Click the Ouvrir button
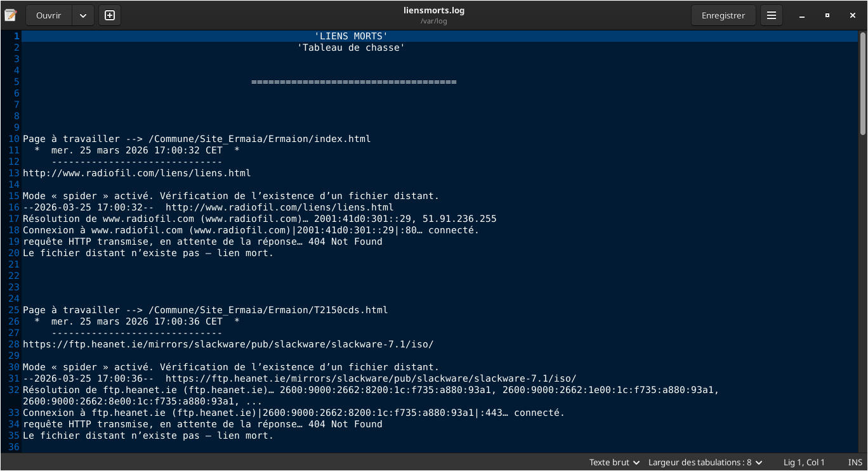Screen dimensions: 868x471 coord(49,15)
